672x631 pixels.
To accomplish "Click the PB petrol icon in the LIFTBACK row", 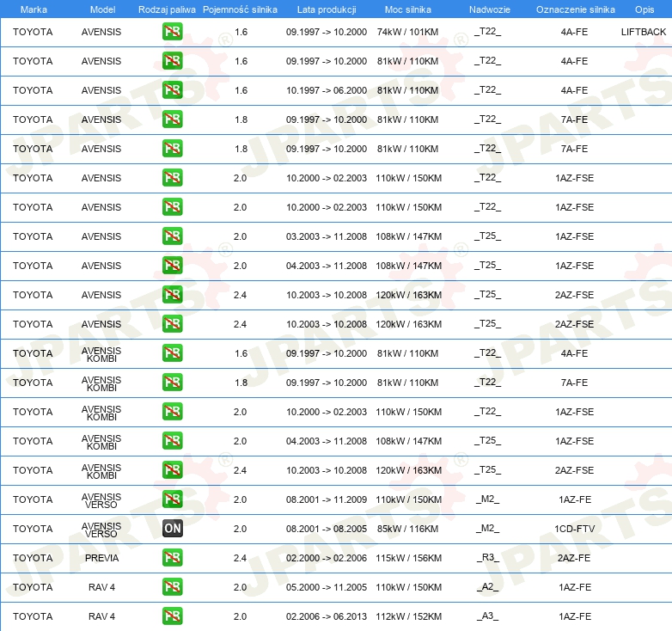I will tap(172, 32).
